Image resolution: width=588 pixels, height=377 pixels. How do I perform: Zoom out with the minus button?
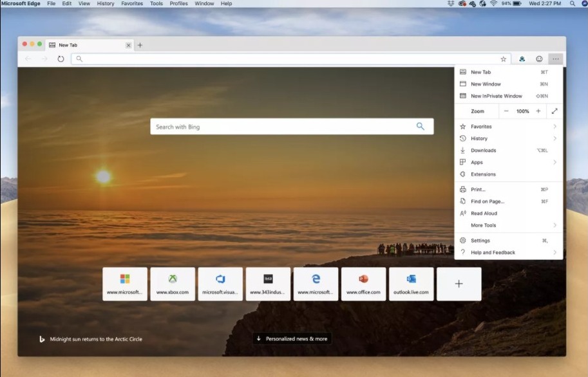click(x=506, y=111)
